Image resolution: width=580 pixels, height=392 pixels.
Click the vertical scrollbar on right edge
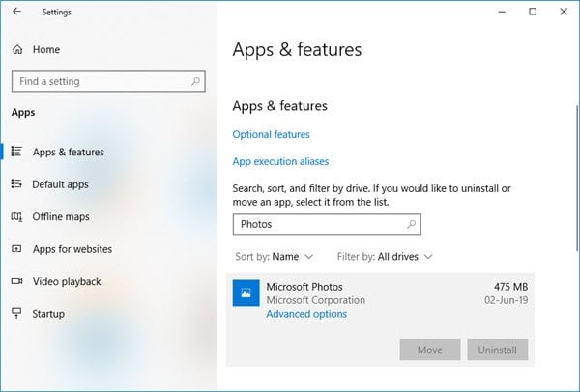pyautogui.click(x=577, y=178)
